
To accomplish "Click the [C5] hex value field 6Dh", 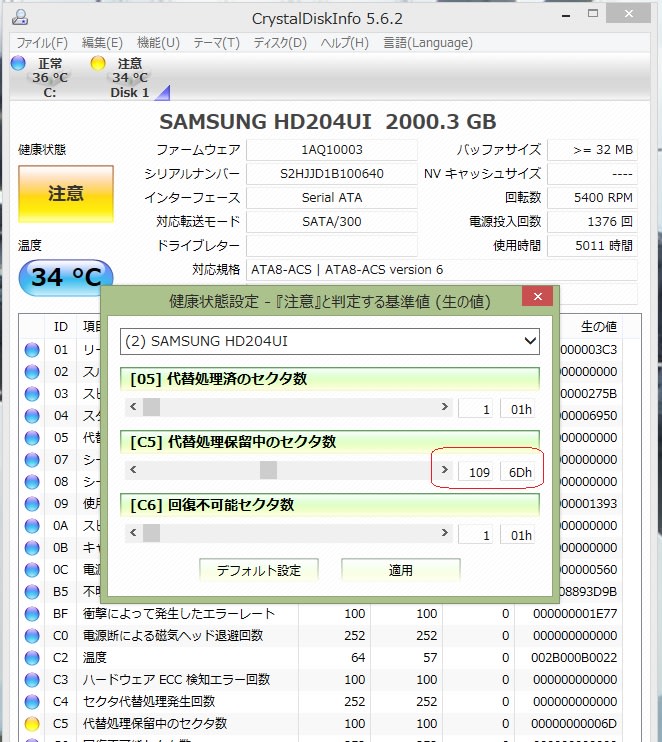I will (x=518, y=472).
